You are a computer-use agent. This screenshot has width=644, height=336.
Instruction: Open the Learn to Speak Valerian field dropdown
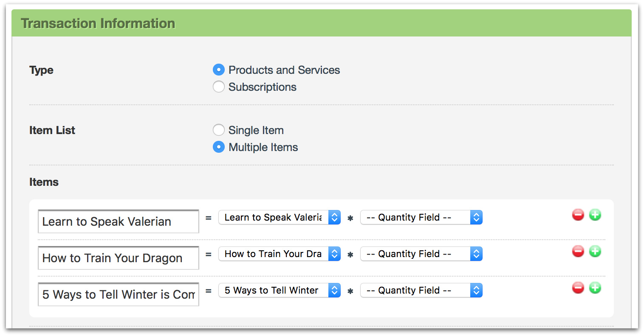point(279,218)
